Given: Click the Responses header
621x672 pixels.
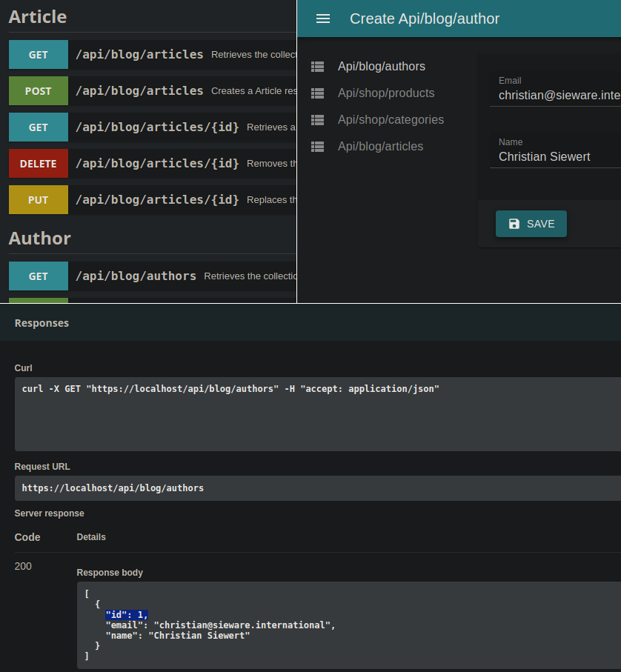Looking at the screenshot, I should click(x=41, y=323).
